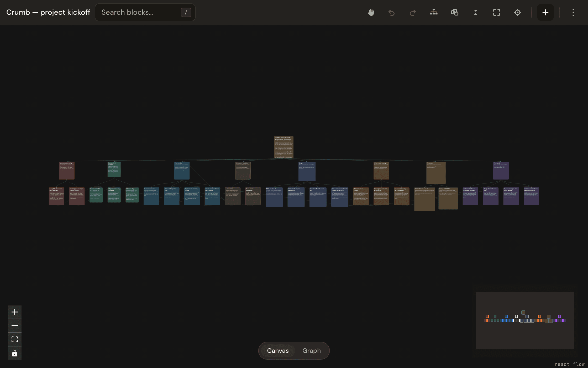Select the "Stages" block
Screen dimensions: 588x368
pyautogui.click(x=307, y=171)
